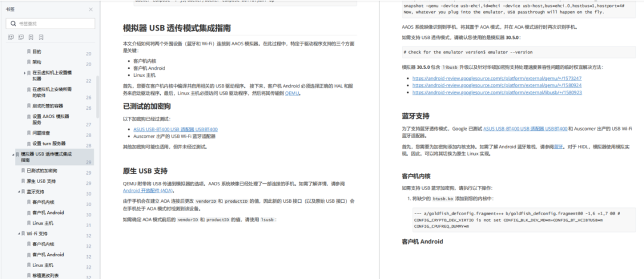
Task: Click the 客户机内核 heading on right page
Action: [416, 176]
